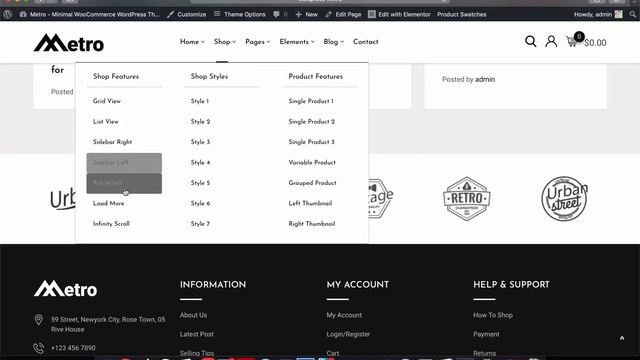Click the Urban Street brand logo

coord(564,199)
